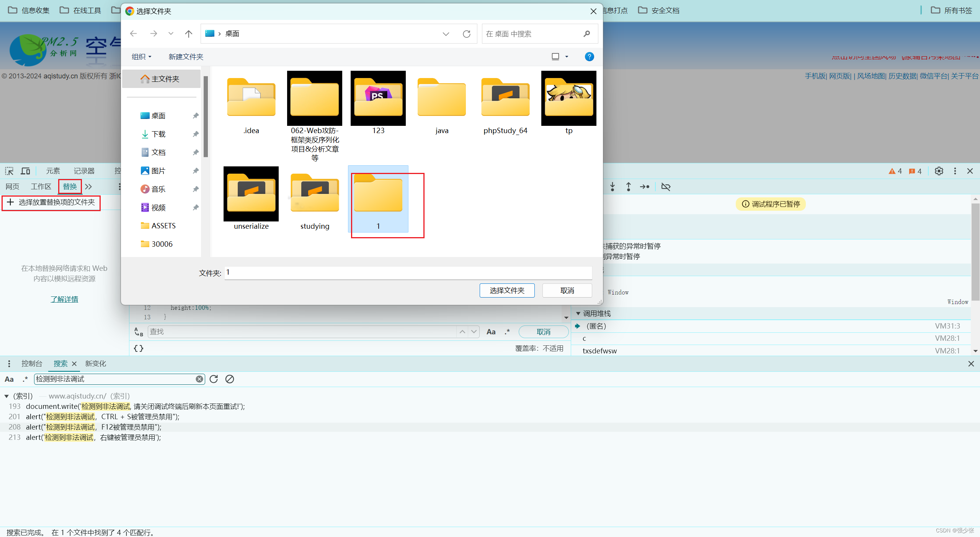Switch to the 控制台 tab

[32, 363]
